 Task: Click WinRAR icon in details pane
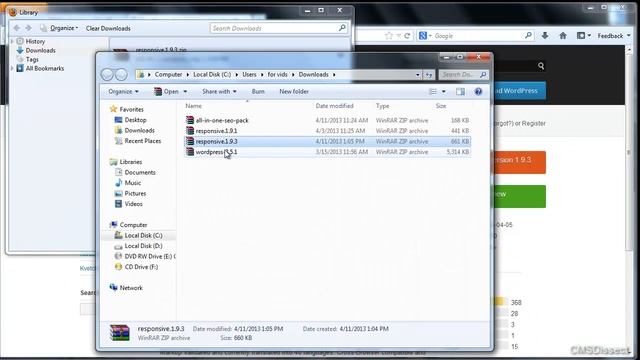coord(120,333)
